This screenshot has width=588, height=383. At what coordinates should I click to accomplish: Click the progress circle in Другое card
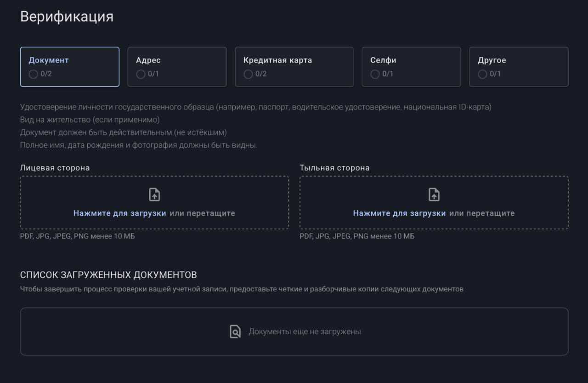[x=482, y=74]
